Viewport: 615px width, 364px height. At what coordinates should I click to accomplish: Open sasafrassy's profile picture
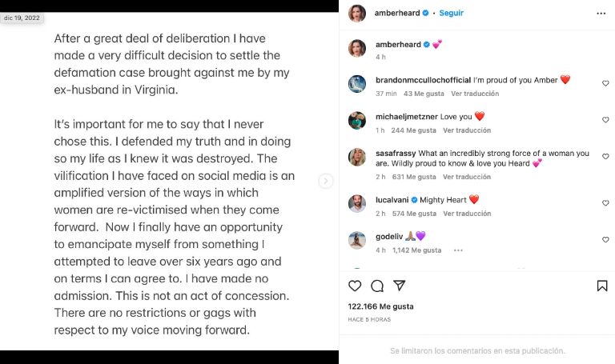357,158
